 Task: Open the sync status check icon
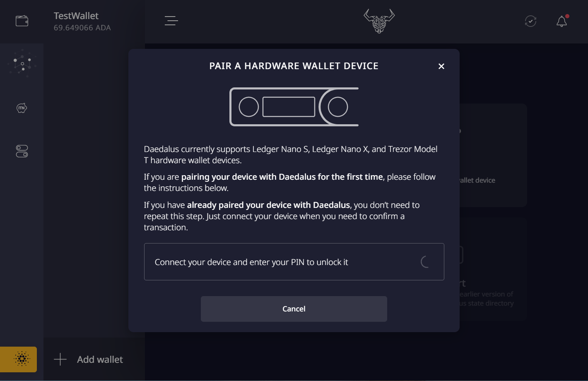(530, 21)
